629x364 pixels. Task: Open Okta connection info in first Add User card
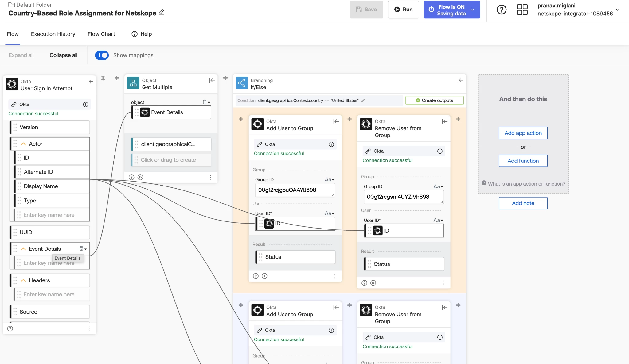pos(331,144)
